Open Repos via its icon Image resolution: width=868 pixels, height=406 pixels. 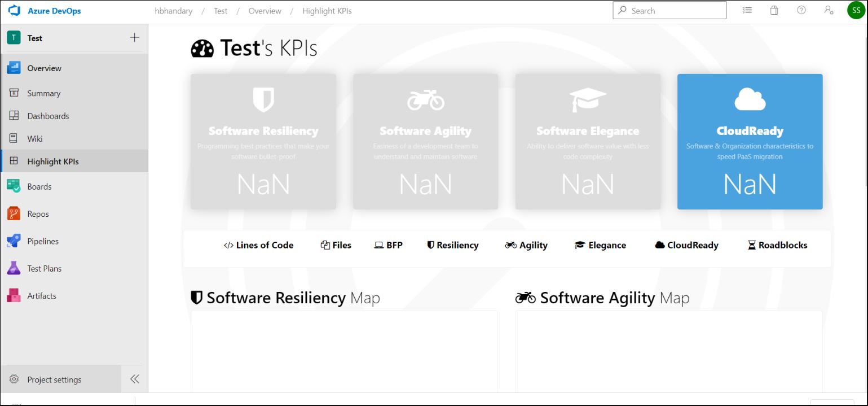(x=14, y=214)
